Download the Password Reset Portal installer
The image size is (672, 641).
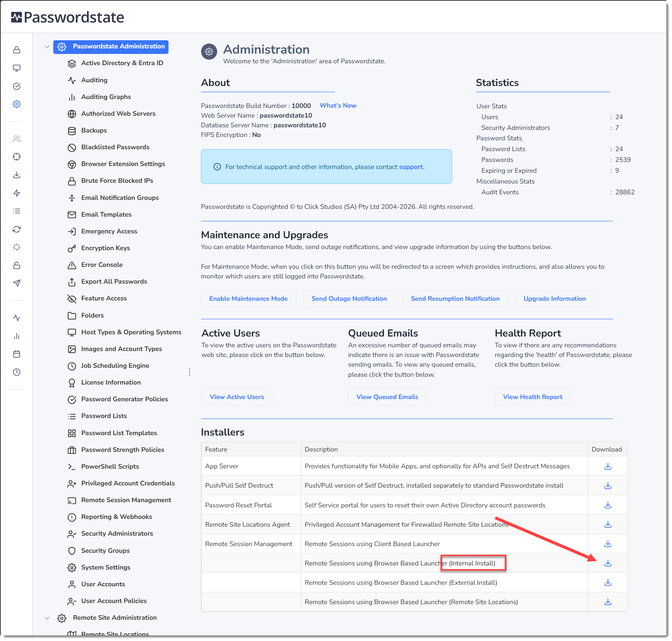[x=608, y=505]
